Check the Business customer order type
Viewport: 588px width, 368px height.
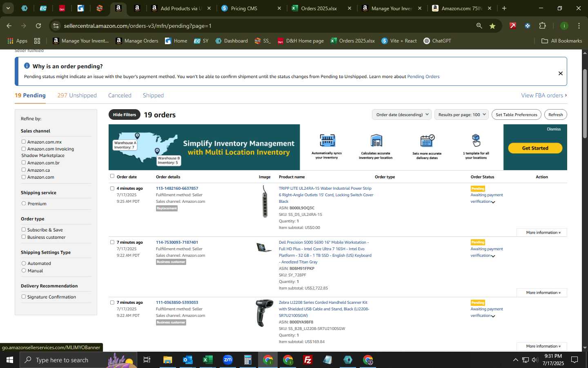tap(24, 237)
